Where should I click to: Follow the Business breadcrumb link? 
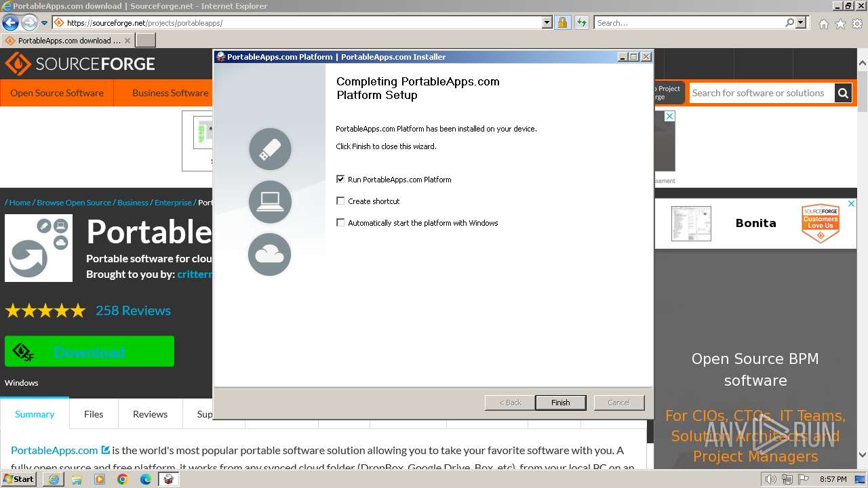click(x=133, y=202)
